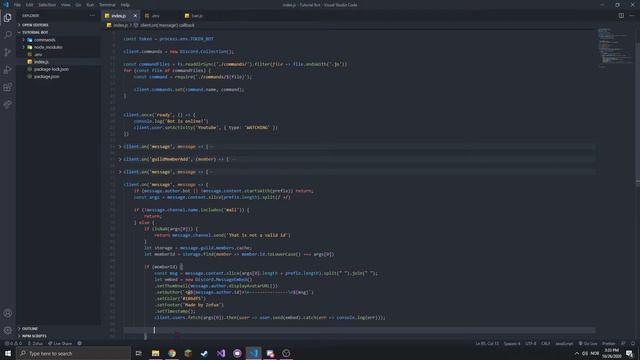
Task: Unfold the first collapsed client.on('message') block
Action: (120, 147)
